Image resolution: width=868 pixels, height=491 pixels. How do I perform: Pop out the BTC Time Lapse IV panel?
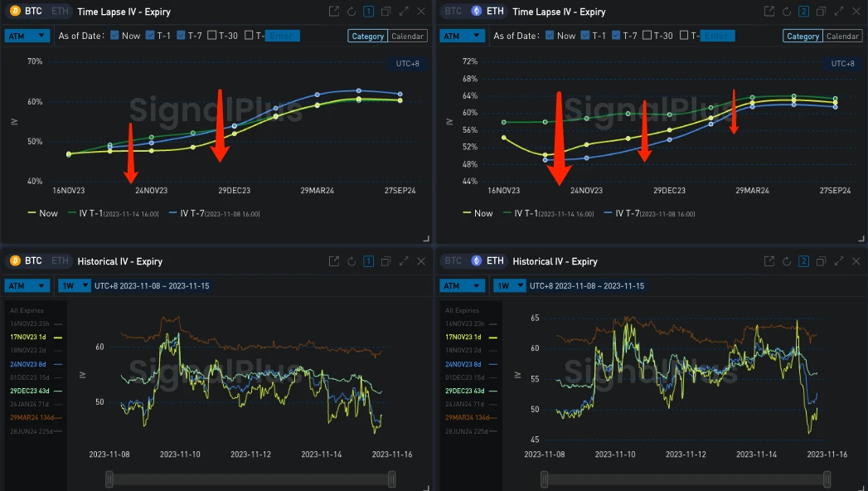(x=334, y=12)
